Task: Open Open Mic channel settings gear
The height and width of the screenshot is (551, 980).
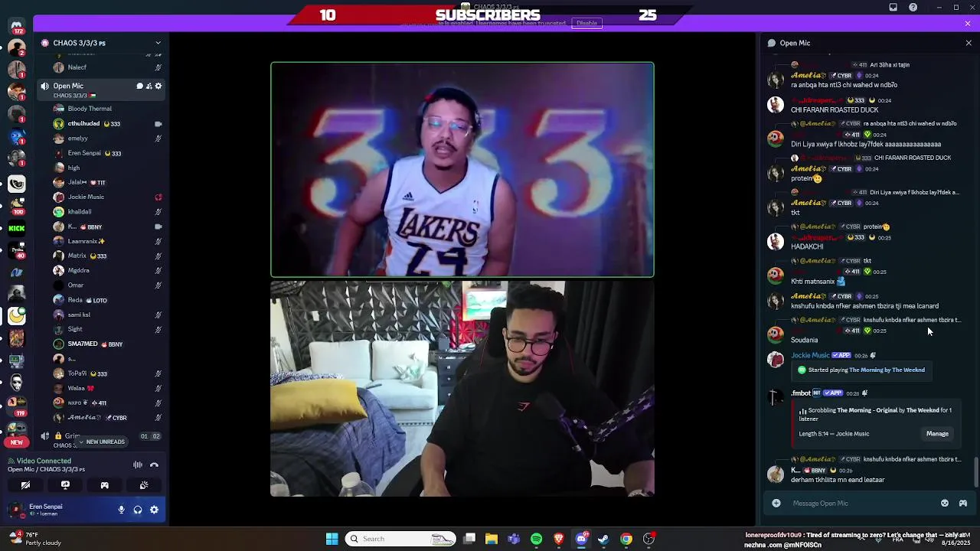Action: coord(158,86)
